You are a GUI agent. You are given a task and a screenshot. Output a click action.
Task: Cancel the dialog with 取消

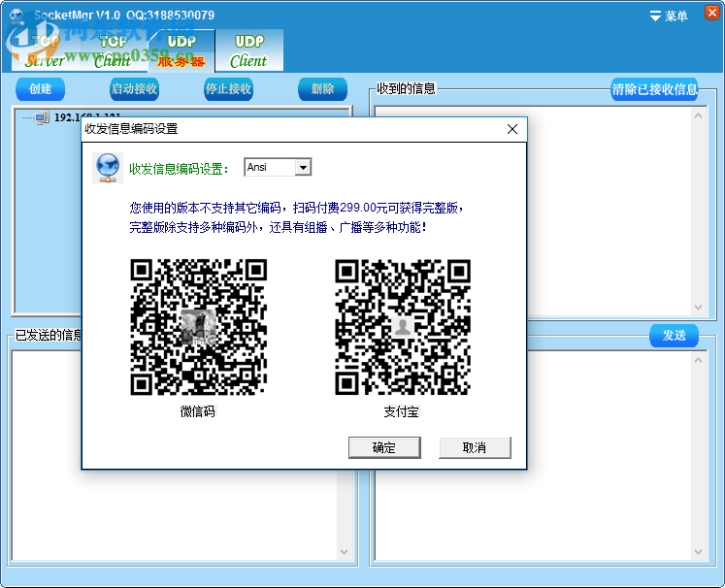(475, 447)
